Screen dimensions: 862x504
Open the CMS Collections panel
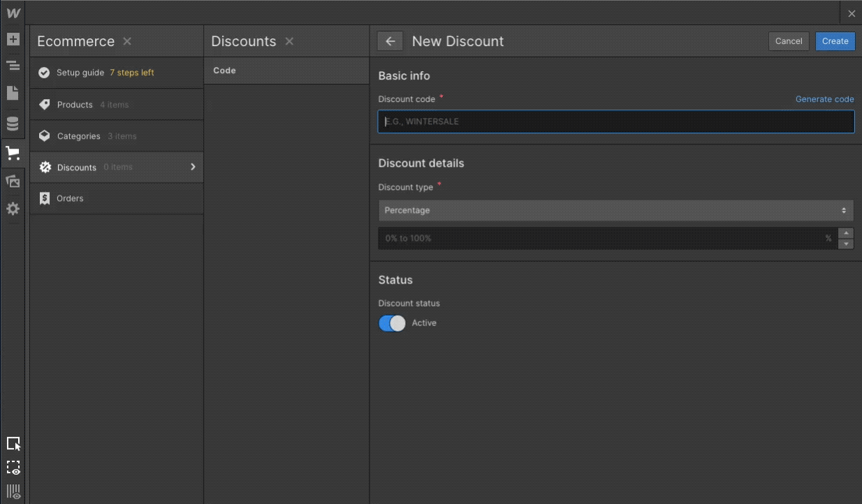click(13, 124)
